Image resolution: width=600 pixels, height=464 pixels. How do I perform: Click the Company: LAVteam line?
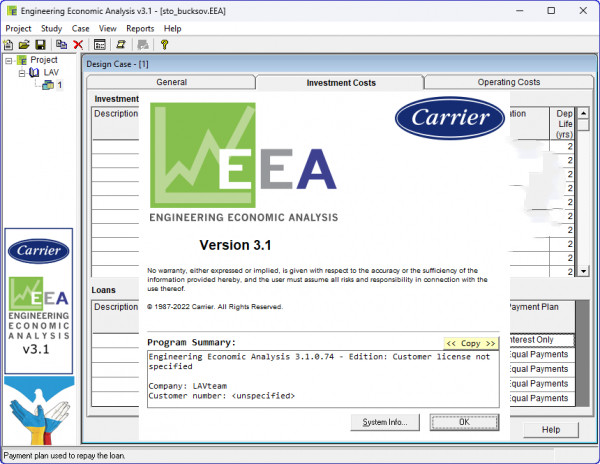coord(188,386)
